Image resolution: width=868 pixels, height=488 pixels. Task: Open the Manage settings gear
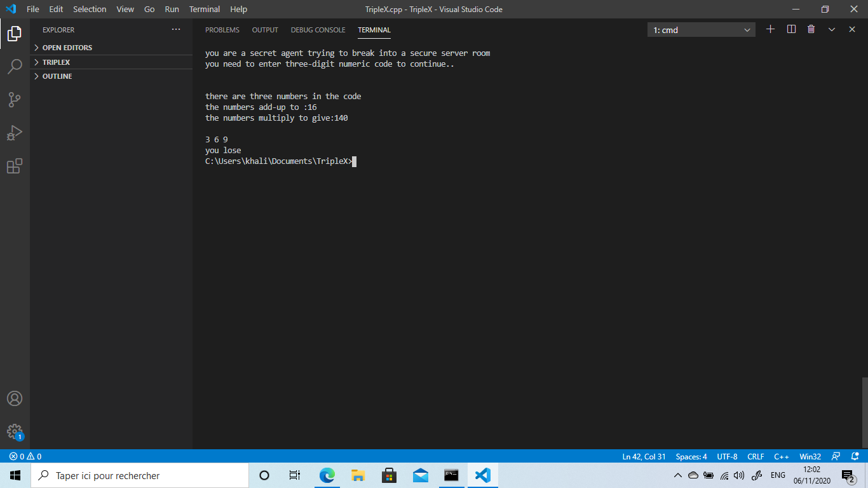[14, 431]
